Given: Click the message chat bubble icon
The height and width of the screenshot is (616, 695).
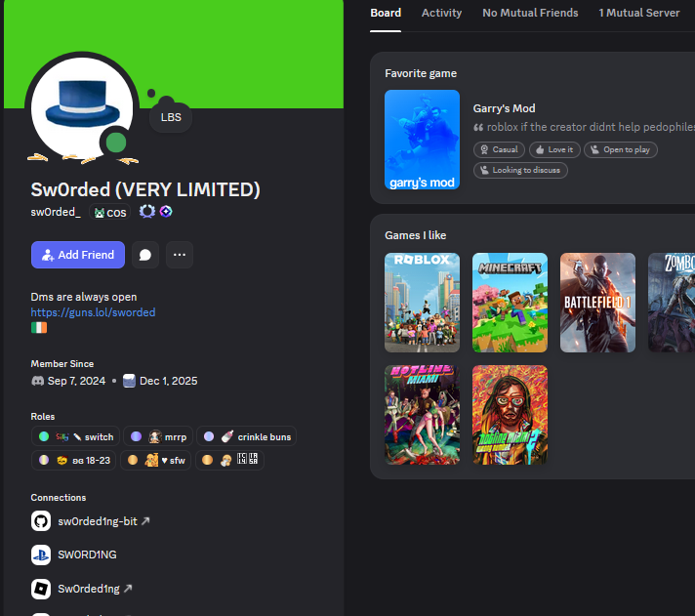Looking at the screenshot, I should (x=145, y=255).
